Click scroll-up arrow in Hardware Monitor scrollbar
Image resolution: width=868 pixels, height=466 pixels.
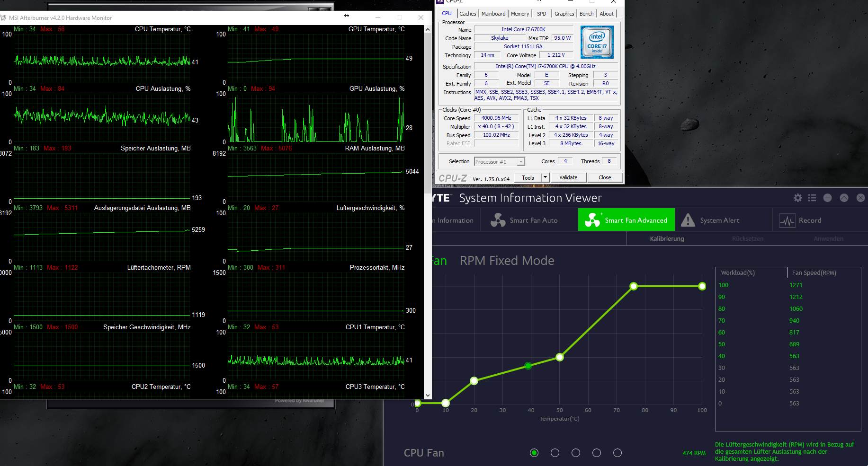tap(428, 29)
